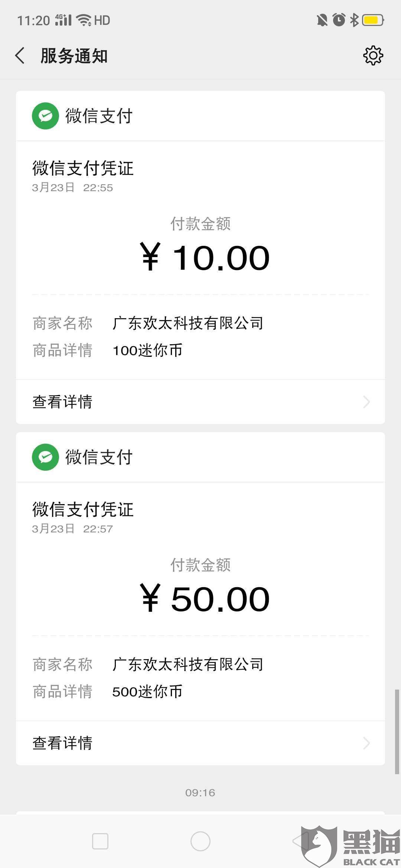Expand details chevron for 500迷你币 payment
The height and width of the screenshot is (868, 401).
pyautogui.click(x=366, y=743)
